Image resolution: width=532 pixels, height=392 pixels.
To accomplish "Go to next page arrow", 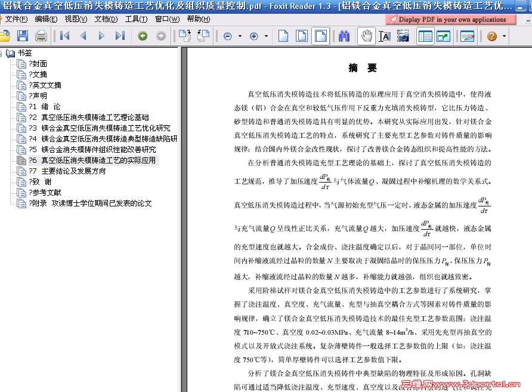I will coord(101,36).
